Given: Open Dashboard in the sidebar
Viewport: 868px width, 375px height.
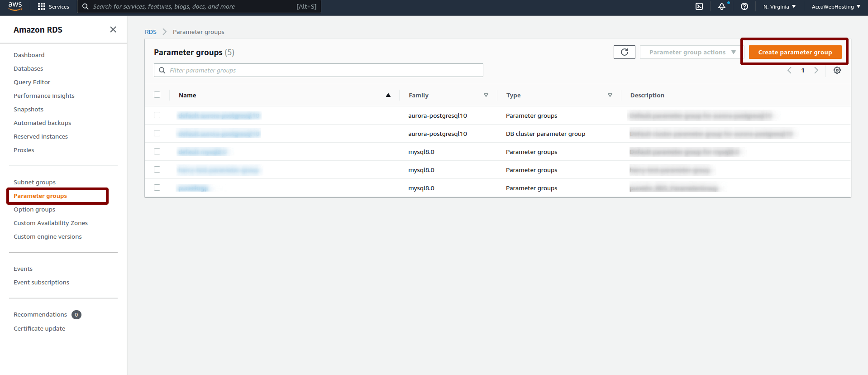Looking at the screenshot, I should (x=29, y=55).
